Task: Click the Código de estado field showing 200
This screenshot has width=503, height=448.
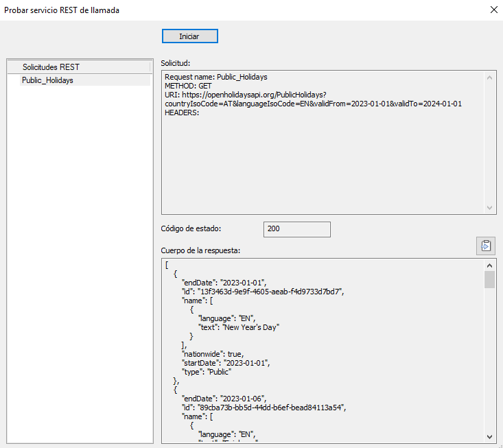Action: point(296,229)
